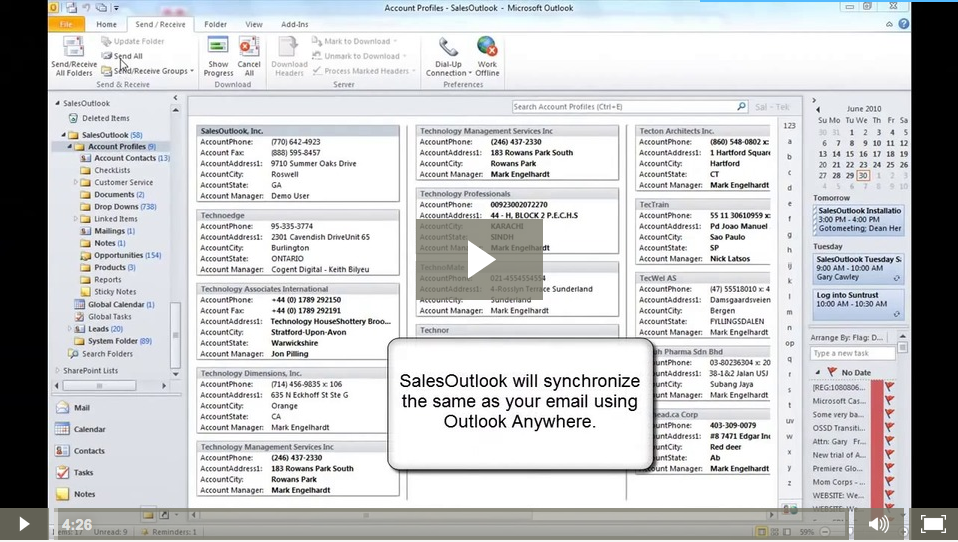
Task: Go to Notes module
Action: coord(84,494)
